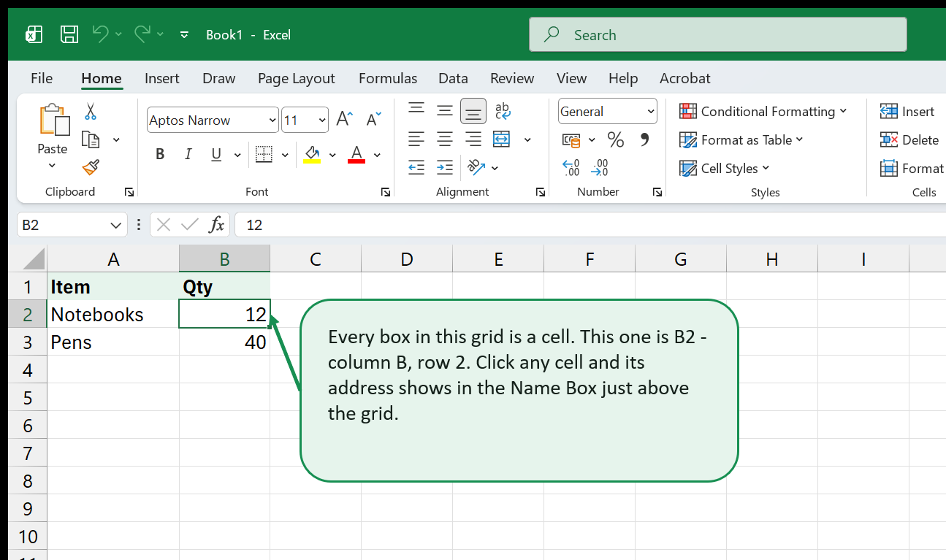
Task: Open Format as Table menu
Action: point(741,139)
